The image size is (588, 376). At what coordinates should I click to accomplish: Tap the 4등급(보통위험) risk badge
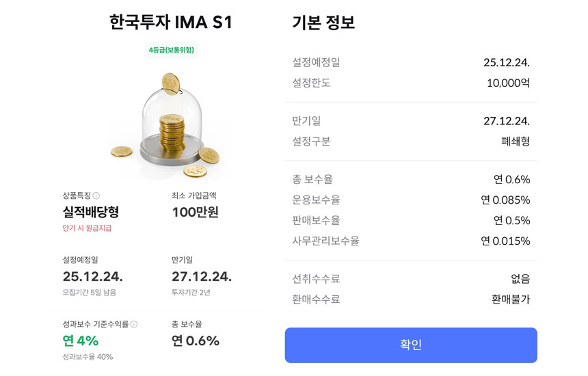pyautogui.click(x=172, y=50)
